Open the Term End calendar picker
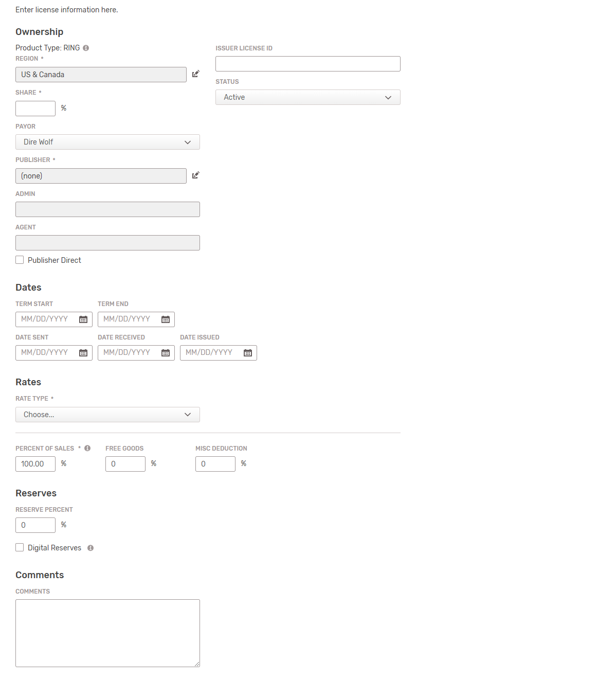The image size is (616, 680). tap(166, 319)
